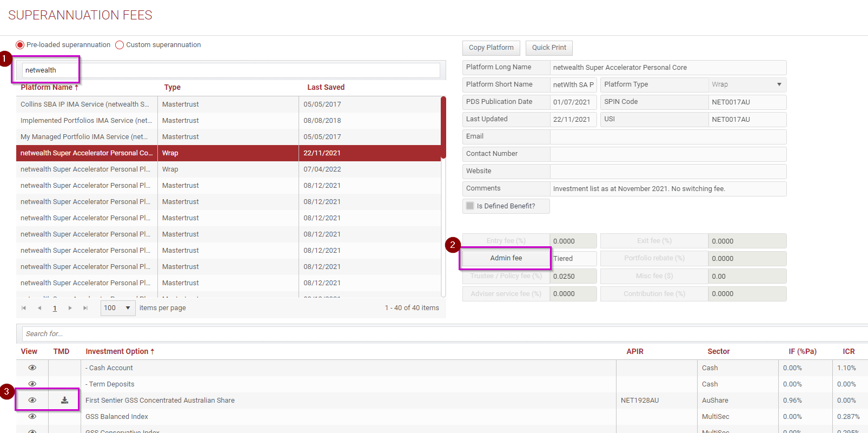Sort investments by APIR column
This screenshot has width=868, height=433.
click(635, 351)
